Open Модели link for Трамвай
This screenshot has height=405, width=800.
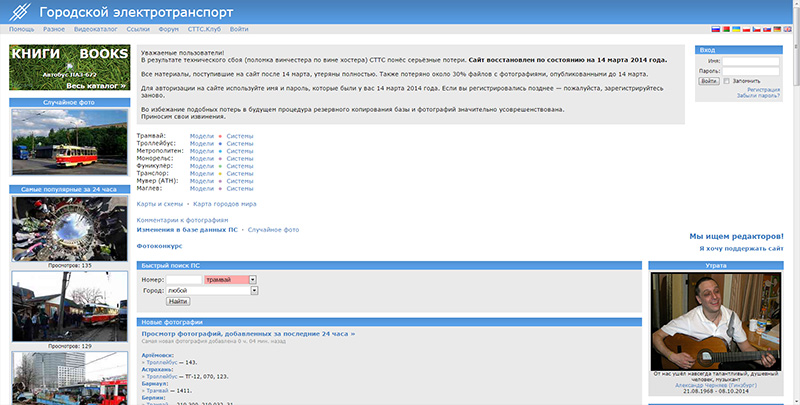coord(202,136)
